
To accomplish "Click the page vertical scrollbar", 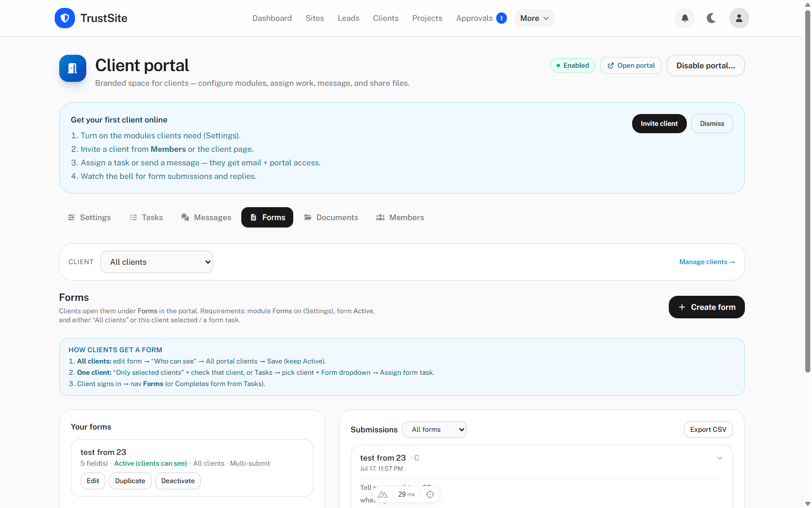I will [807, 192].
